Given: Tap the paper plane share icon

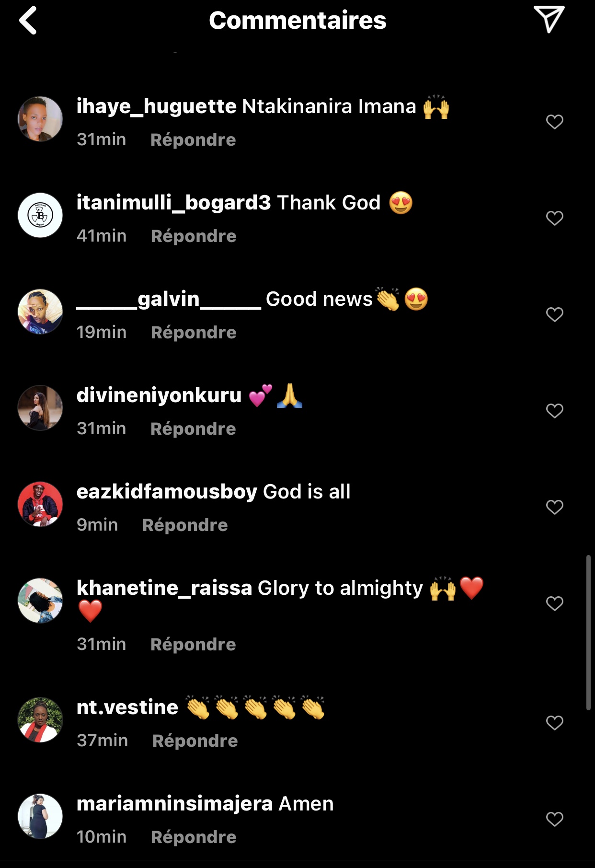Looking at the screenshot, I should [549, 20].
